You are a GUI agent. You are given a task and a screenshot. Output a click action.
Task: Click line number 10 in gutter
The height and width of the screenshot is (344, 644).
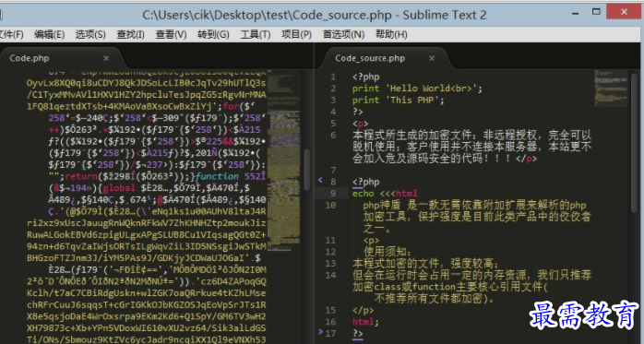coord(330,206)
